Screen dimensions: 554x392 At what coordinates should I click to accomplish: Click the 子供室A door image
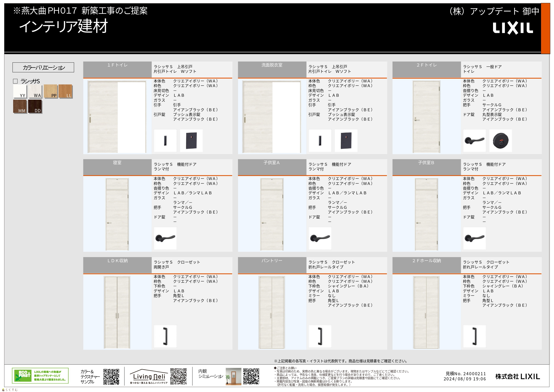point(272,214)
